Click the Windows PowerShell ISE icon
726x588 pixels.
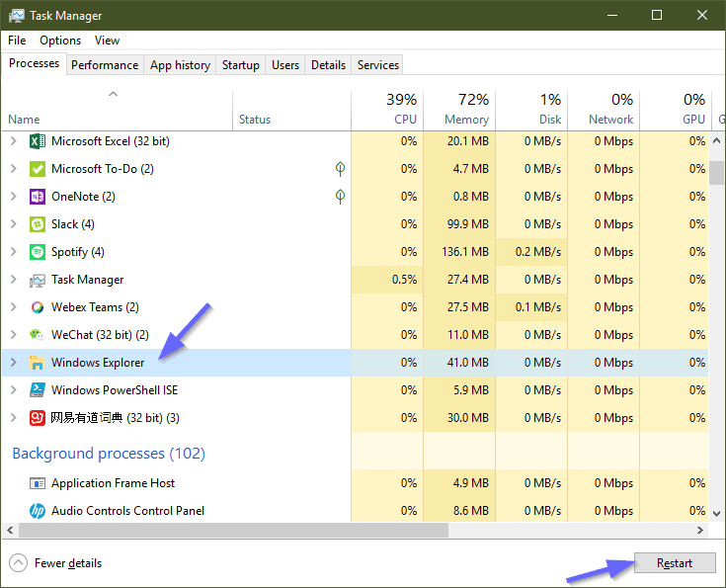[x=38, y=390]
